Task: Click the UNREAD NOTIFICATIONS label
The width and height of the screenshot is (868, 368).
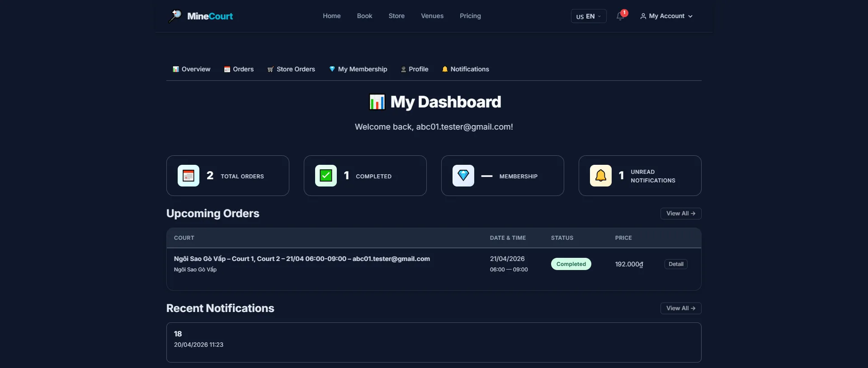Action: 653,176
